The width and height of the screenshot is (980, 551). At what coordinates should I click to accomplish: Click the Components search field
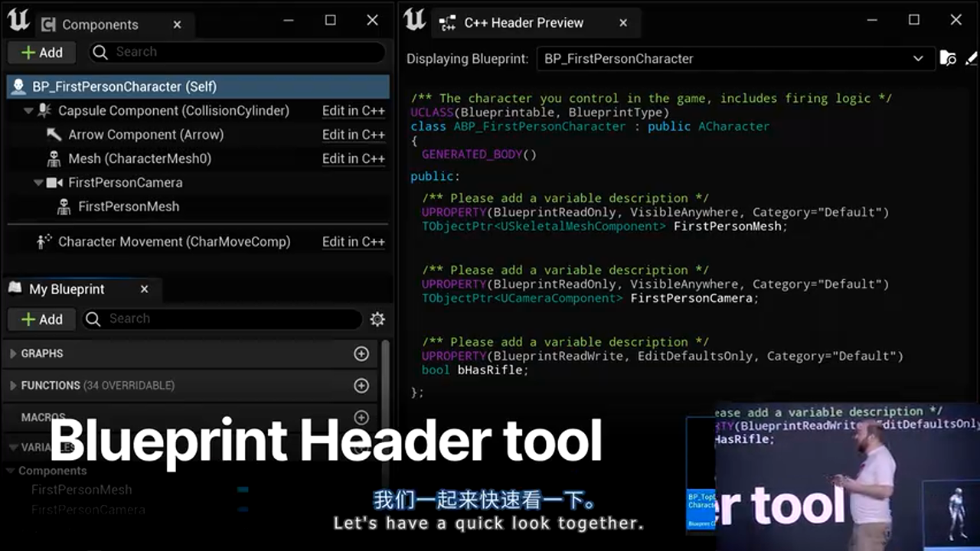pos(245,52)
